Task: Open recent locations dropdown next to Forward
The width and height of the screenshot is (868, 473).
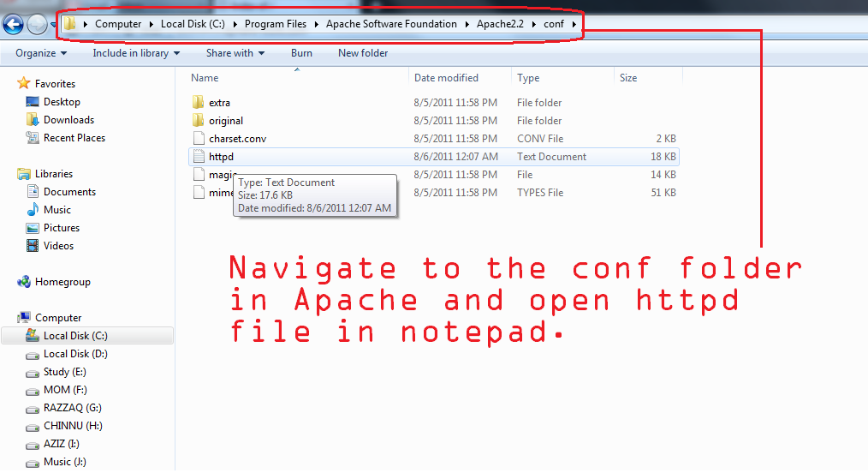Action: 53,24
